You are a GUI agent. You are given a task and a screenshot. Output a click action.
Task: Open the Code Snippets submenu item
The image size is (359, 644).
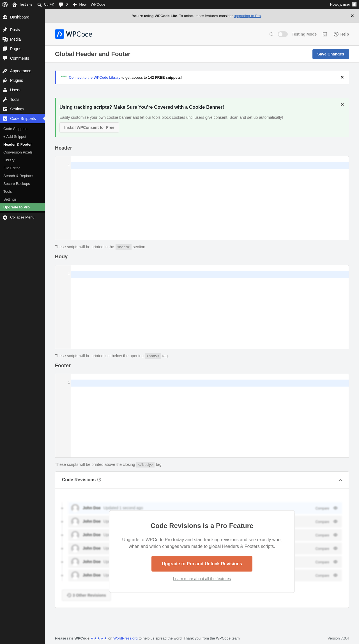[22, 129]
